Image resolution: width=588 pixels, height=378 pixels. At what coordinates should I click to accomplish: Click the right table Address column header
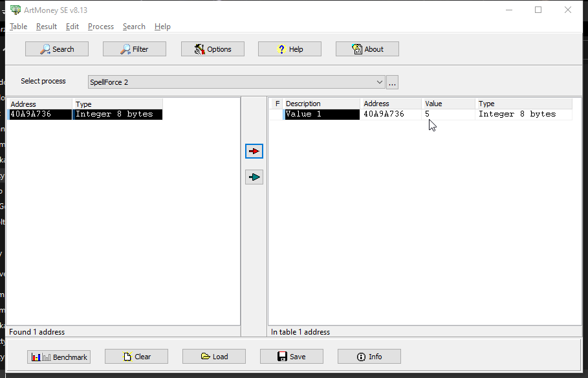(391, 104)
